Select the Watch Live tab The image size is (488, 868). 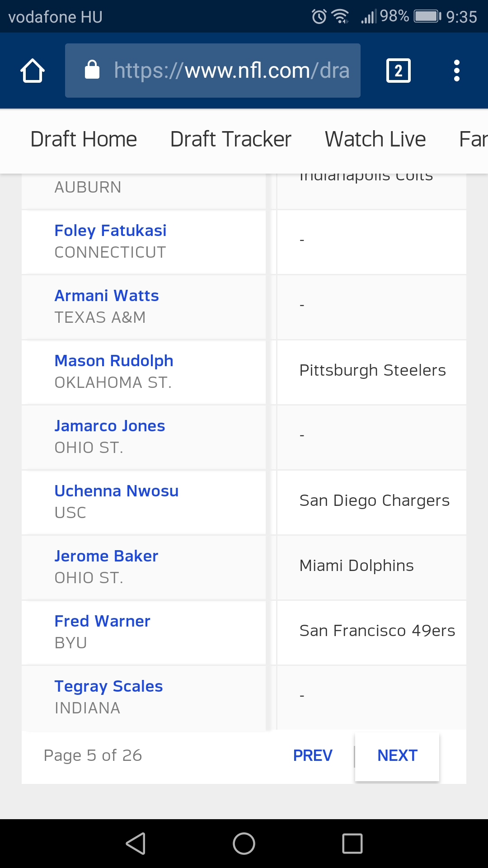click(375, 139)
